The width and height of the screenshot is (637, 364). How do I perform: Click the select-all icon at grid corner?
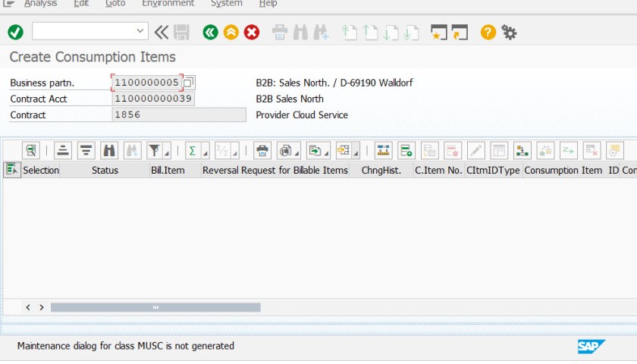[x=12, y=170]
